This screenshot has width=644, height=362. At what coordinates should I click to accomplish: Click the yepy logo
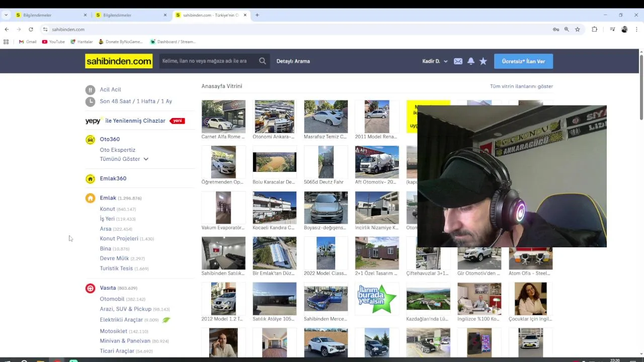[x=94, y=121]
